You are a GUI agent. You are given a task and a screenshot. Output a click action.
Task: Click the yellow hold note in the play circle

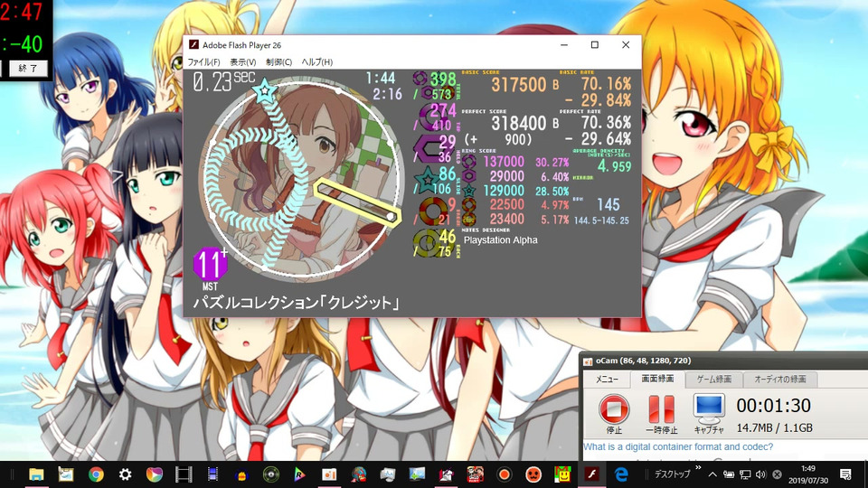[357, 202]
